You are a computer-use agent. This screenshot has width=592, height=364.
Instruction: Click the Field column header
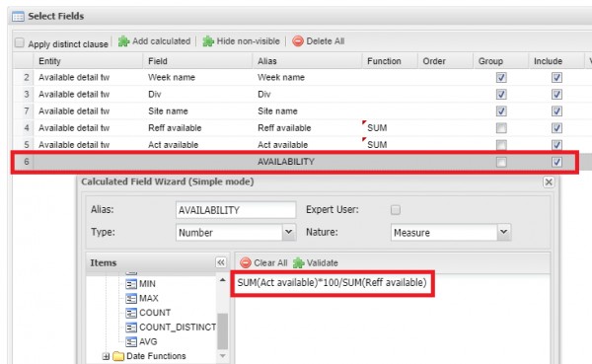(197, 61)
